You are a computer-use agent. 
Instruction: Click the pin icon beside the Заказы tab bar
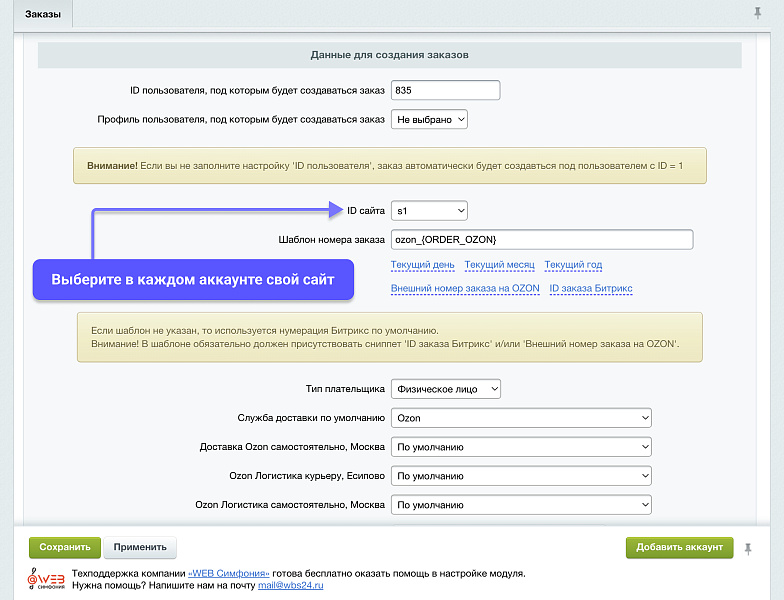[x=757, y=13]
